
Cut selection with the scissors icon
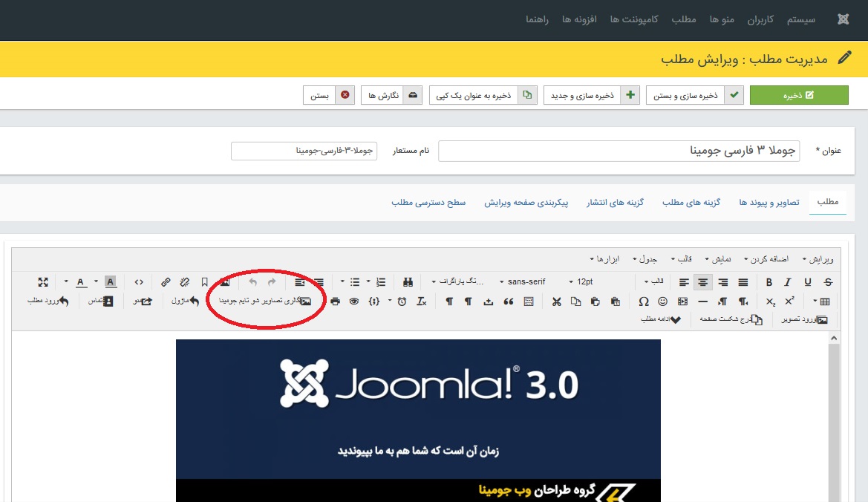(x=556, y=301)
